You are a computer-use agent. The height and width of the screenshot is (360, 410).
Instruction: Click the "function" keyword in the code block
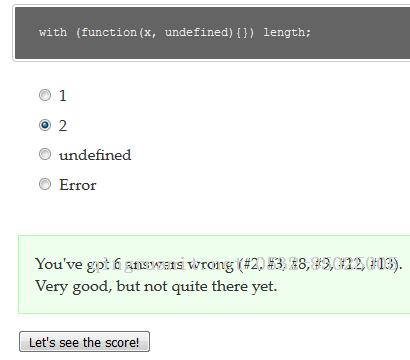[x=109, y=32]
